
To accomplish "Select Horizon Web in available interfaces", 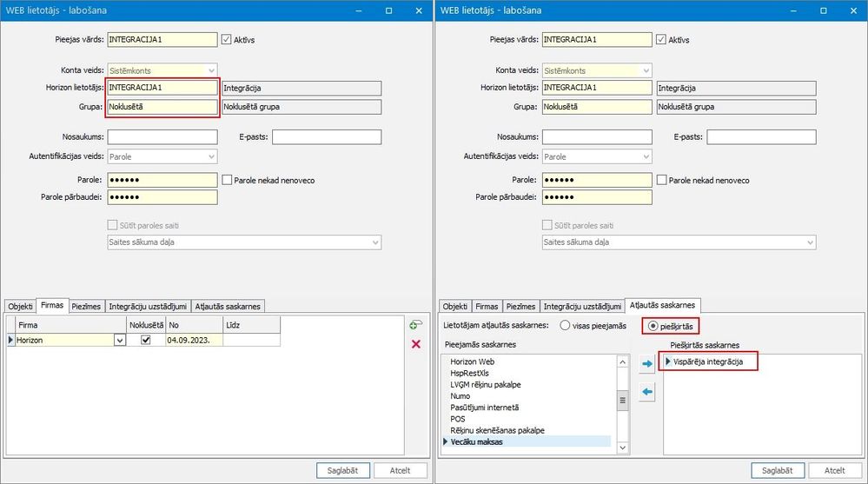I will [x=472, y=361].
